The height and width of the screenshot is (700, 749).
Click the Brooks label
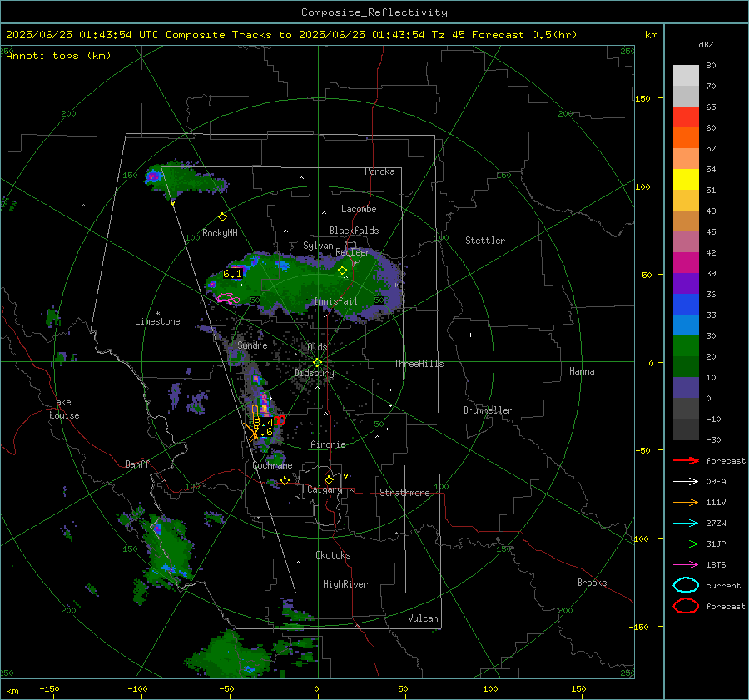tap(592, 583)
